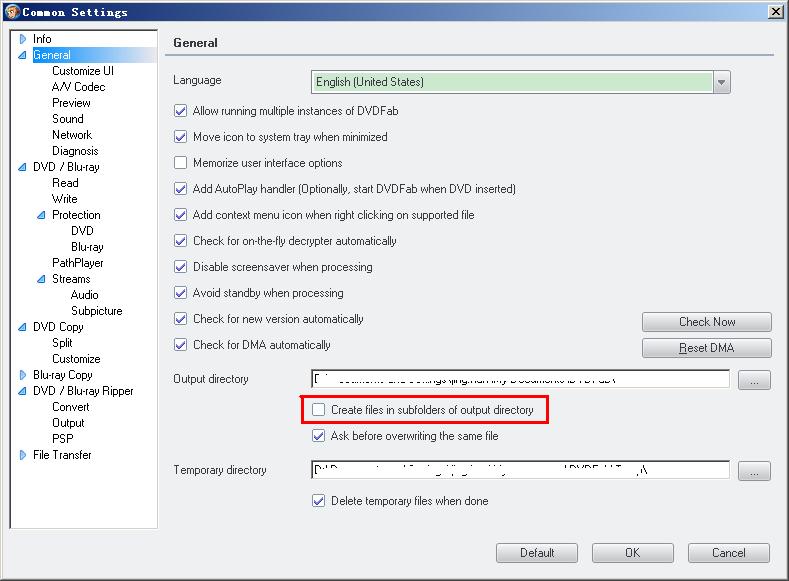
Task: Select Convert under DVD / Blu-ray Ripper
Action: point(71,407)
